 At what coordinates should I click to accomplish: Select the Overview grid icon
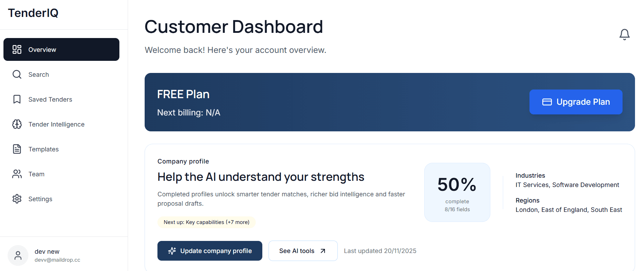point(17,49)
